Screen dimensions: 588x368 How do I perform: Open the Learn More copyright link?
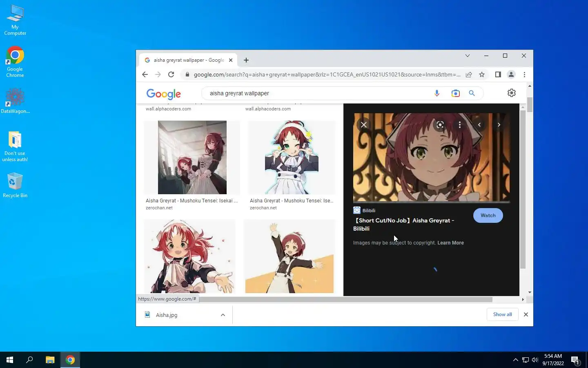[450, 243]
